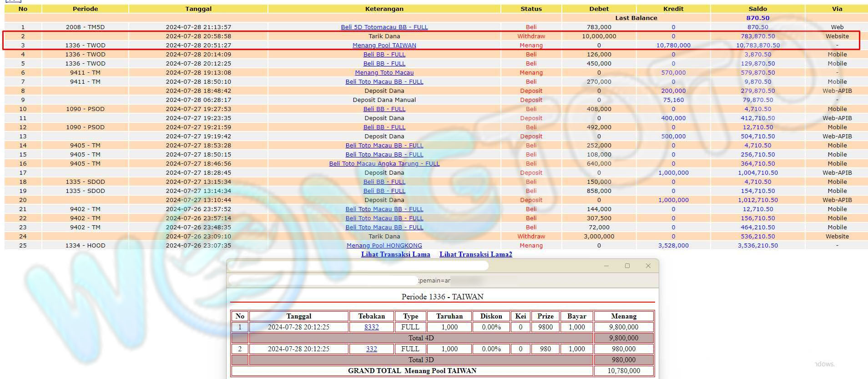Maximize the popup detail window
Screen dimensions: 868x379
click(627, 266)
